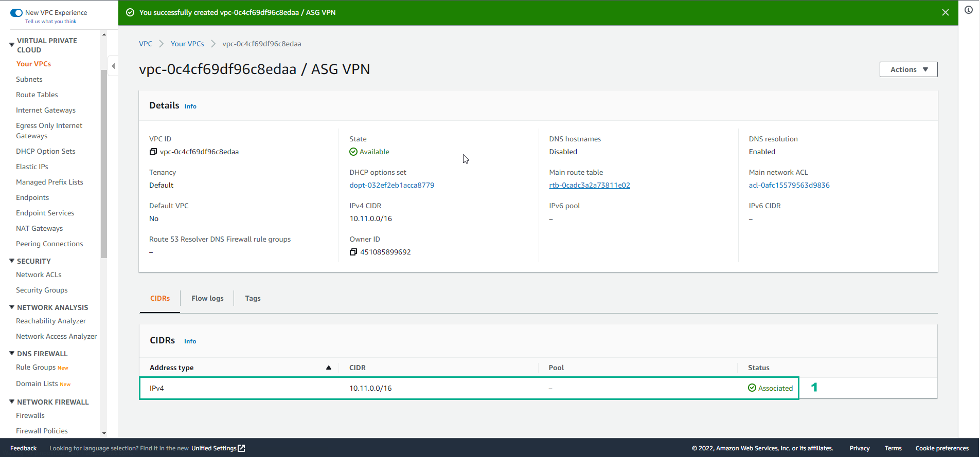Open Elastic IPs in the sidebar

click(32, 167)
